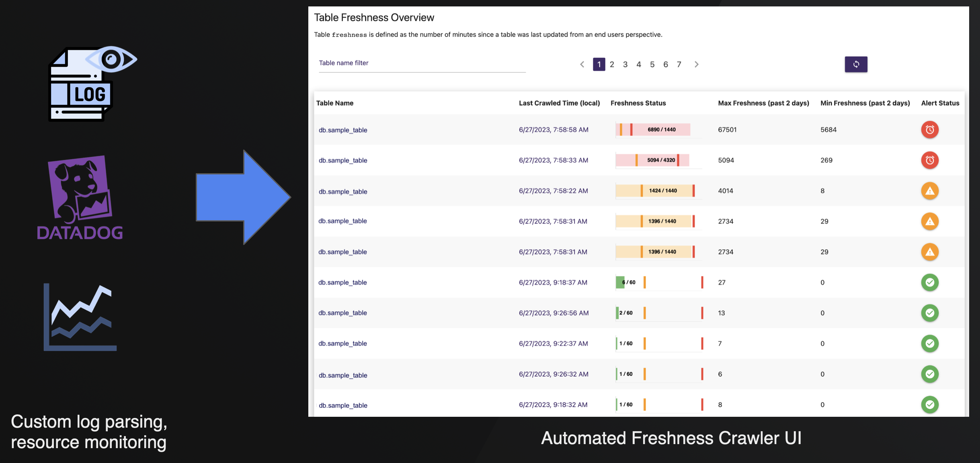
Task: Click max freshness value 67501
Action: tap(728, 130)
